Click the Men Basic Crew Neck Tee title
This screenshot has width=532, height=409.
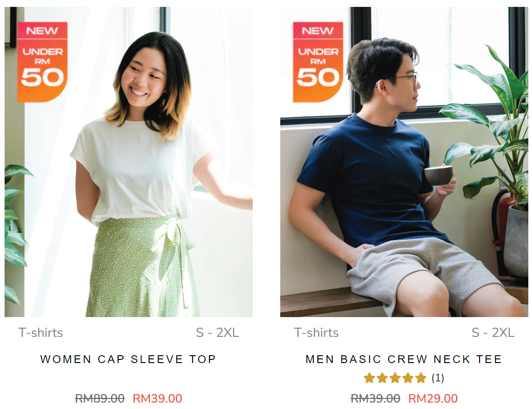[x=404, y=359]
